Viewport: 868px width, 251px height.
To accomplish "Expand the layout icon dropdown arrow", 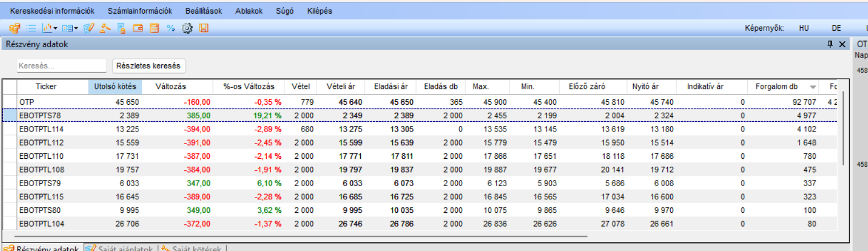I will [x=76, y=28].
